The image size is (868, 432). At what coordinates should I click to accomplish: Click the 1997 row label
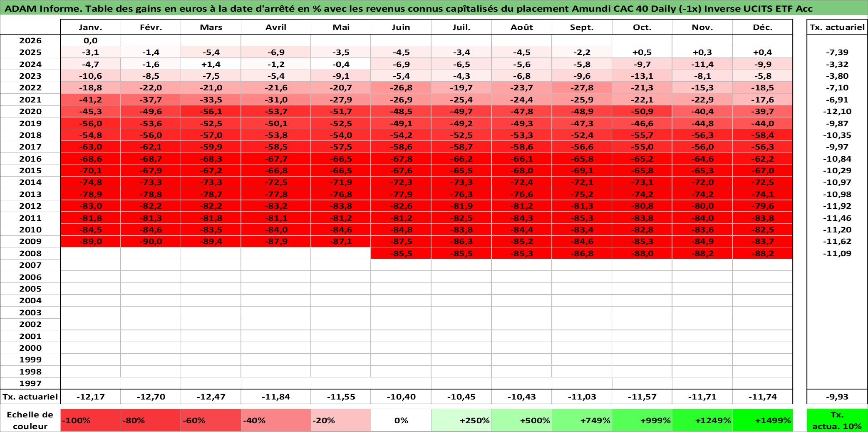(30, 383)
